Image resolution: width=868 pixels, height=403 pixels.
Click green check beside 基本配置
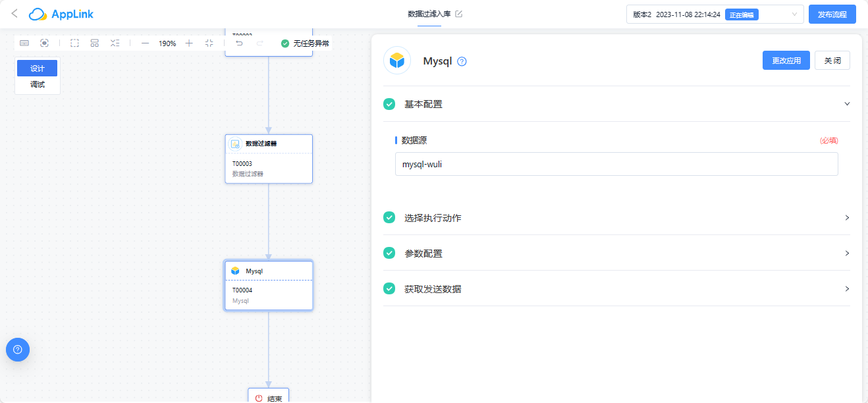click(x=389, y=104)
